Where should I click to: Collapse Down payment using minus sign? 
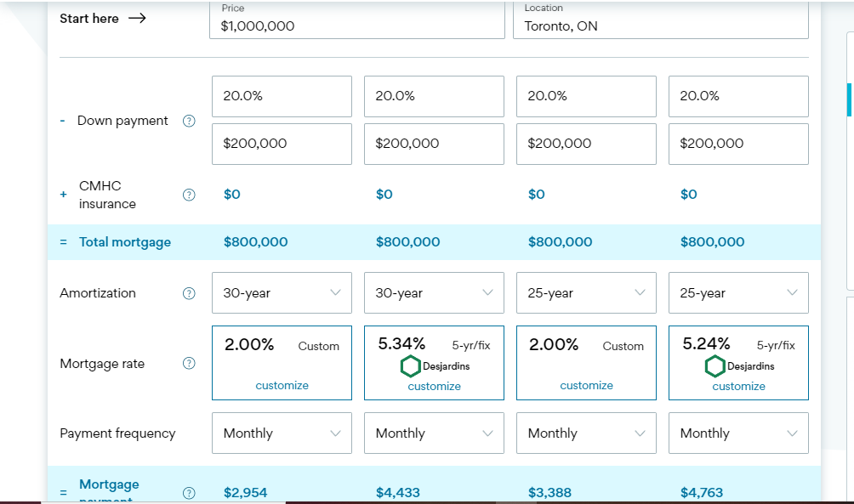point(63,121)
